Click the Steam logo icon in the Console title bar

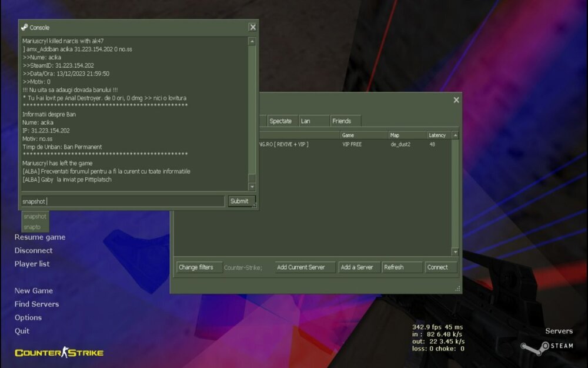[24, 27]
